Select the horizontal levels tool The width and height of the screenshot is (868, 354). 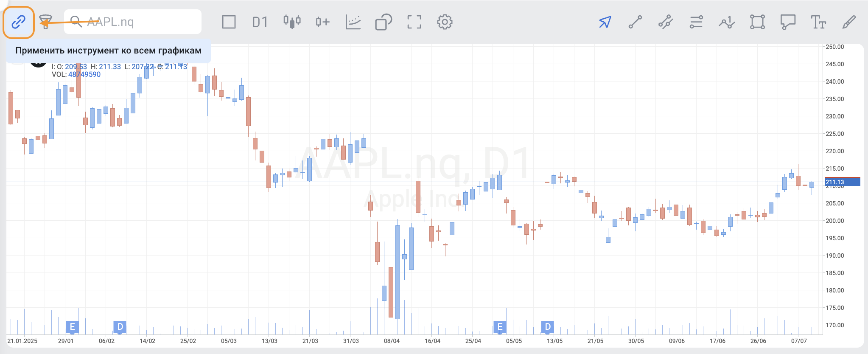point(696,22)
